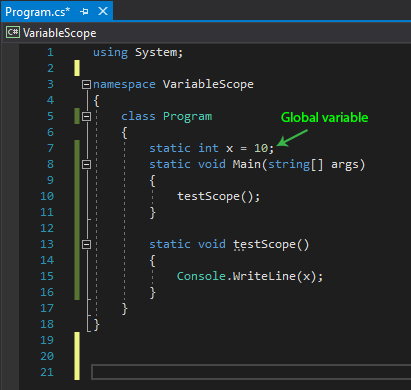Screen dimensions: 411x390
Task: Click line number 15 in the gutter
Action: [47, 276]
